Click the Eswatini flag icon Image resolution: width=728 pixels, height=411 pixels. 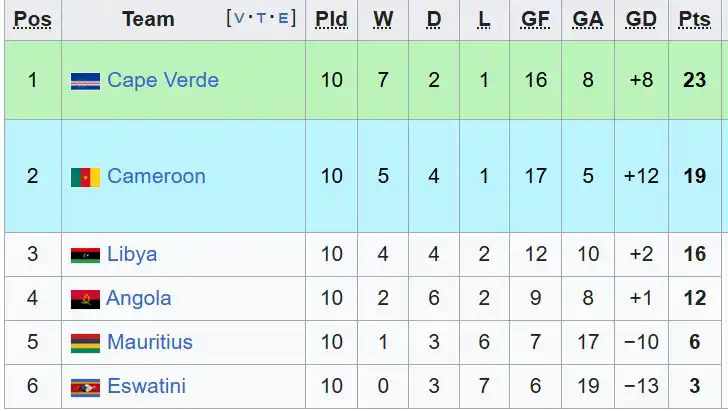coord(85,387)
